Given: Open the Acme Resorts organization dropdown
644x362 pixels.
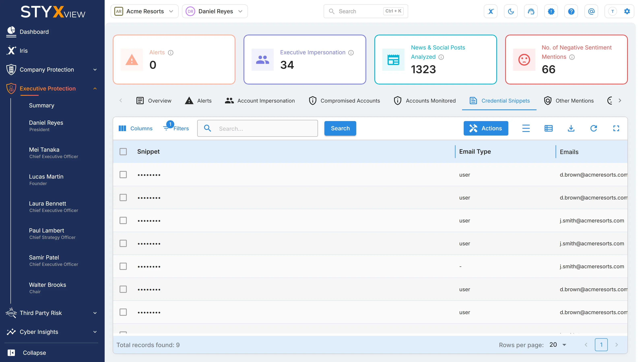Looking at the screenshot, I should click(x=144, y=11).
